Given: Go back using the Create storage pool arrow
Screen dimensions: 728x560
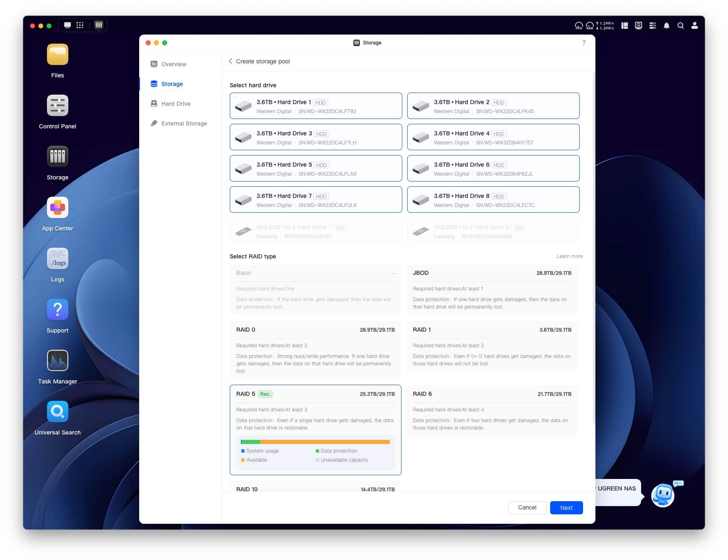Looking at the screenshot, I should pos(231,61).
